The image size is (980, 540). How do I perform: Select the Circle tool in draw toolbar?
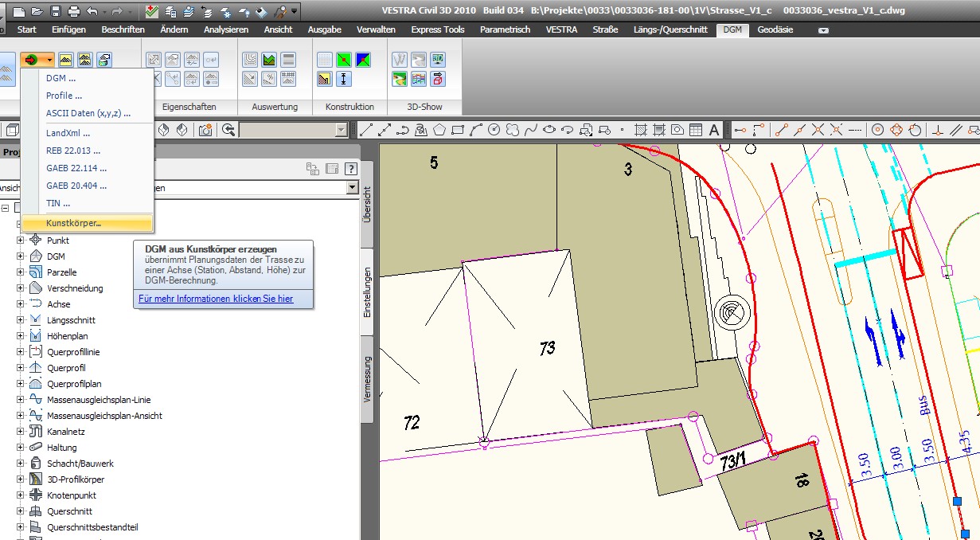coord(494,130)
